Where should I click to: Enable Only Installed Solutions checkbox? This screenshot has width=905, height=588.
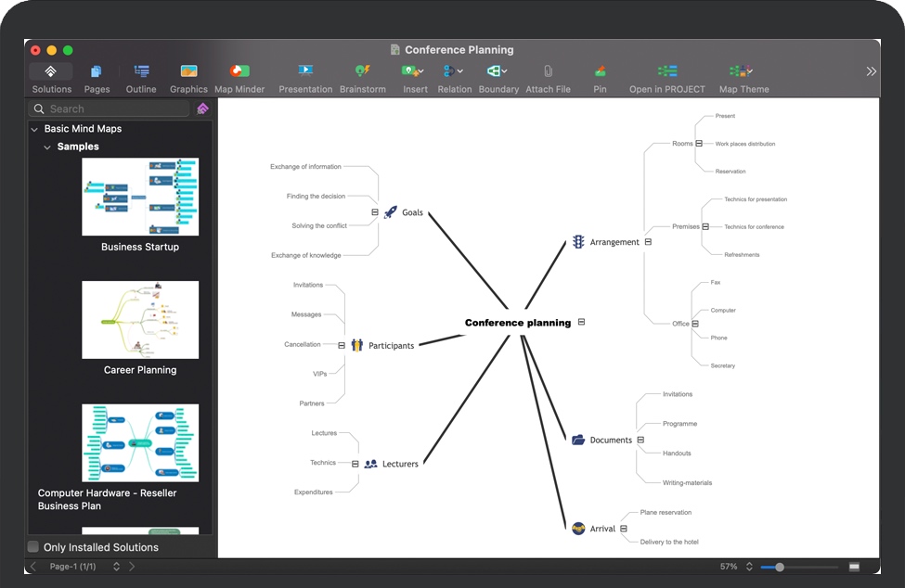33,546
